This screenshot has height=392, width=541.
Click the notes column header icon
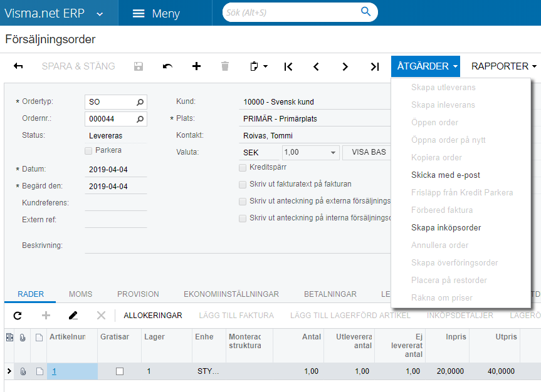[39, 338]
